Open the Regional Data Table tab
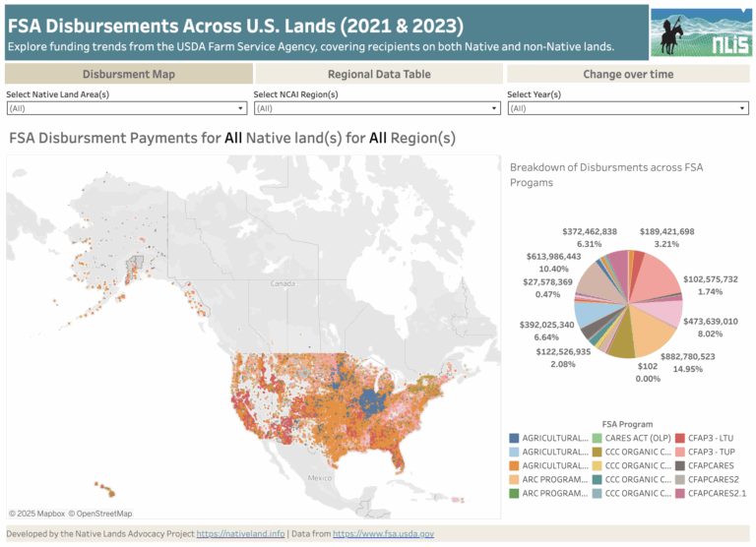The height and width of the screenshot is (547, 756). point(379,74)
